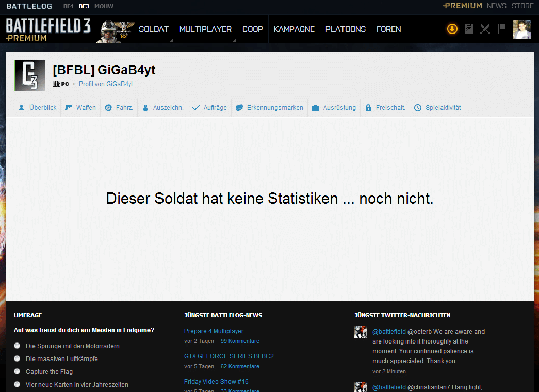Image resolution: width=539 pixels, height=392 pixels.
Task: Click the GiGaB4yt platoon emblem image
Action: [30, 75]
